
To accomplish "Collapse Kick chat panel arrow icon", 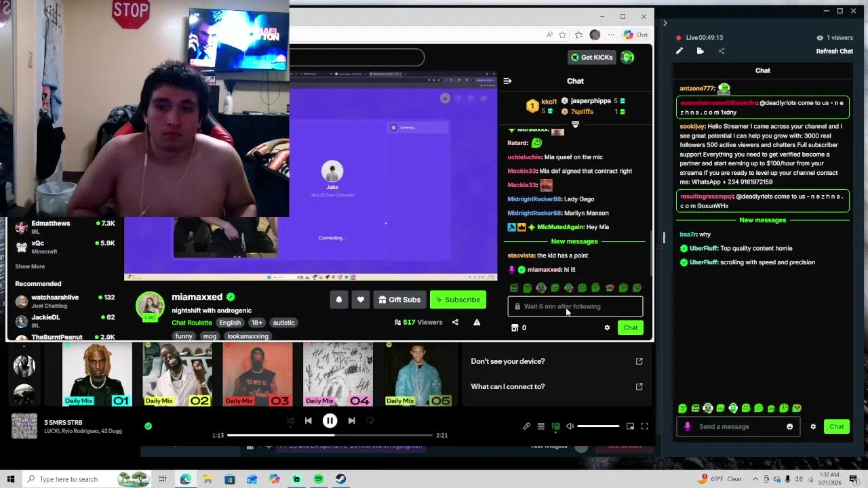I will 507,81.
